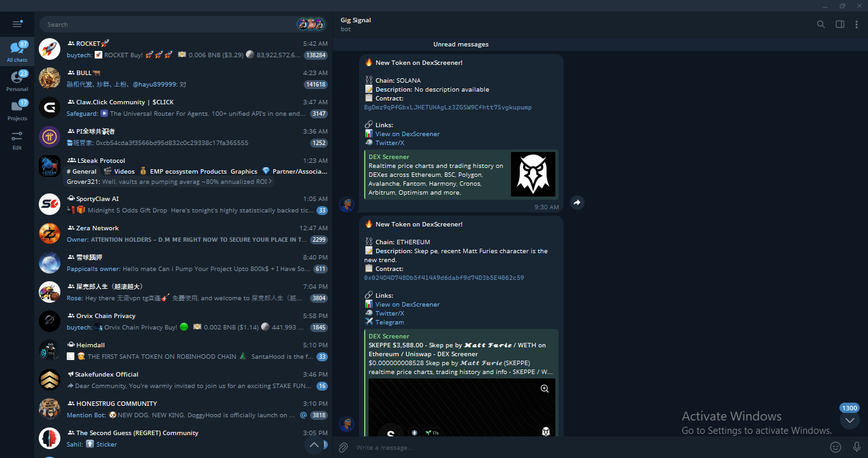The image size is (868, 458).
Task: Select the Personal folder
Action: click(17, 81)
